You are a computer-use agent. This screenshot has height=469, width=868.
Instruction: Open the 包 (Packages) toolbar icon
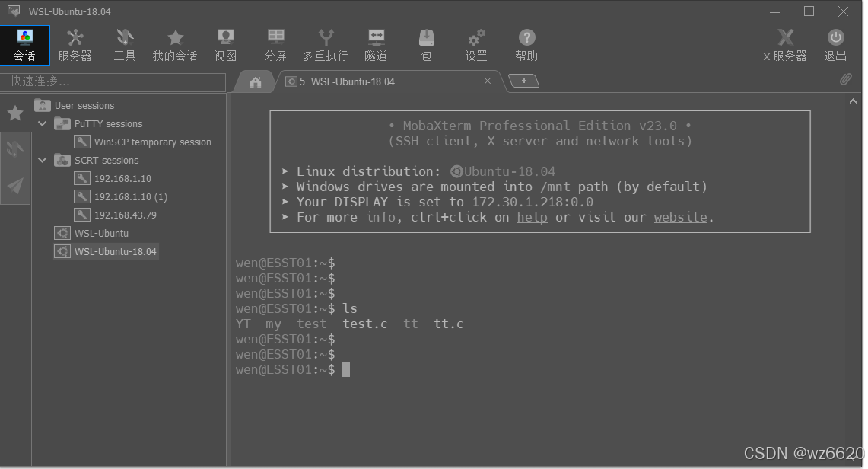point(426,46)
